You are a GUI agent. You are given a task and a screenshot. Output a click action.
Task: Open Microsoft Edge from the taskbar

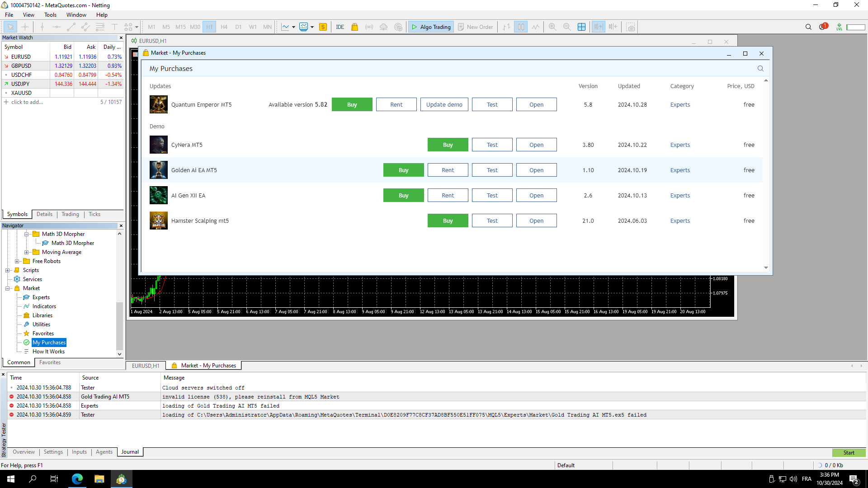[77, 479]
